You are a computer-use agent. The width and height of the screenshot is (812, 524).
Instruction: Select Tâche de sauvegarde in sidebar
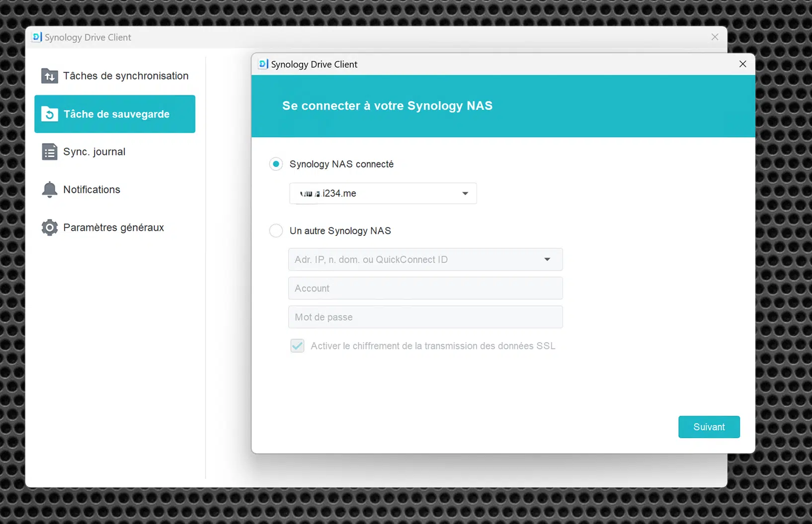pyautogui.click(x=115, y=114)
